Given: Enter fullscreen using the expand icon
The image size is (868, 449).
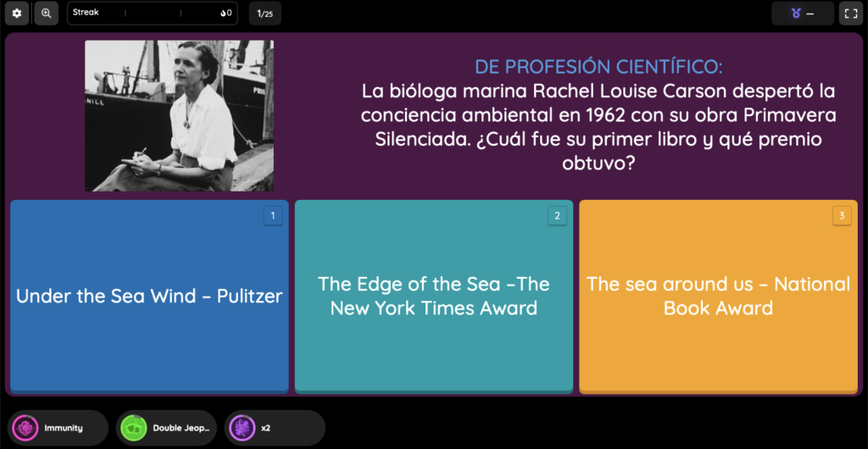Looking at the screenshot, I should point(851,14).
